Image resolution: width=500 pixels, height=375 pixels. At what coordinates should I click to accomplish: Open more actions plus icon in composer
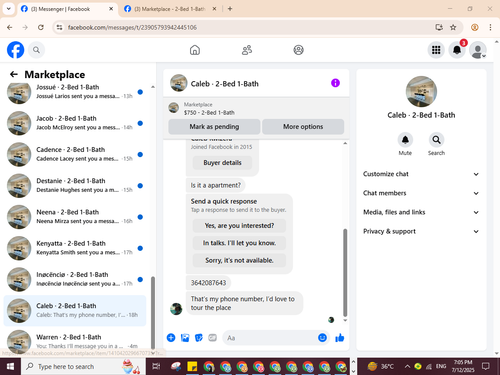[x=171, y=338]
